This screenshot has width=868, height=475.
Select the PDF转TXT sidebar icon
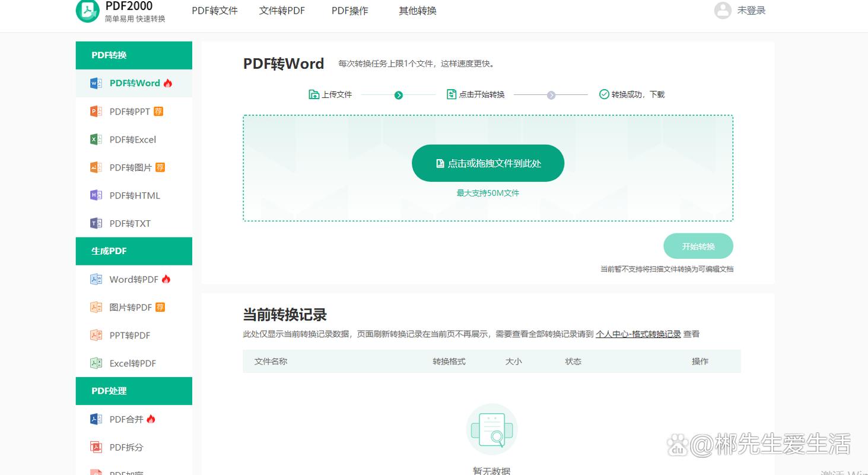[96, 223]
